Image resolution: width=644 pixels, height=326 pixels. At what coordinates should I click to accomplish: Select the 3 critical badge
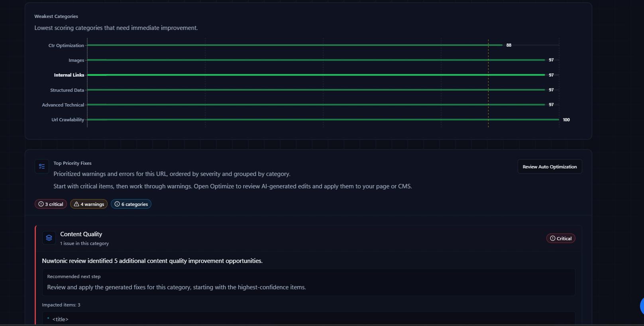51,204
